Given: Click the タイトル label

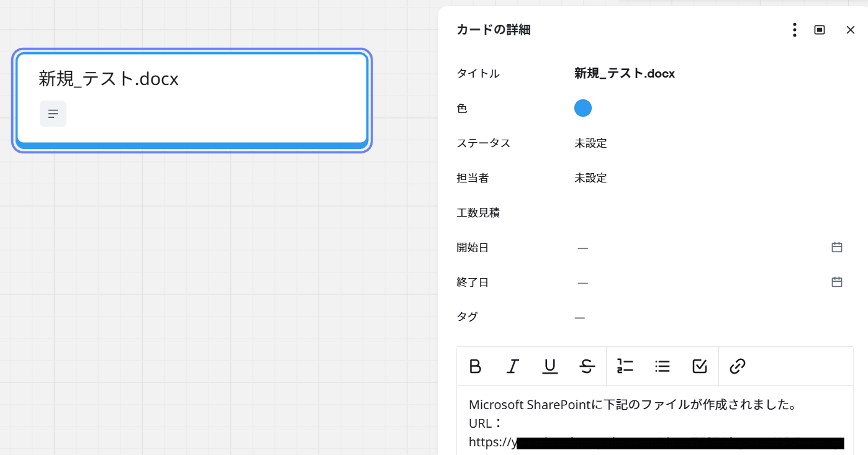Looking at the screenshot, I should coord(478,74).
